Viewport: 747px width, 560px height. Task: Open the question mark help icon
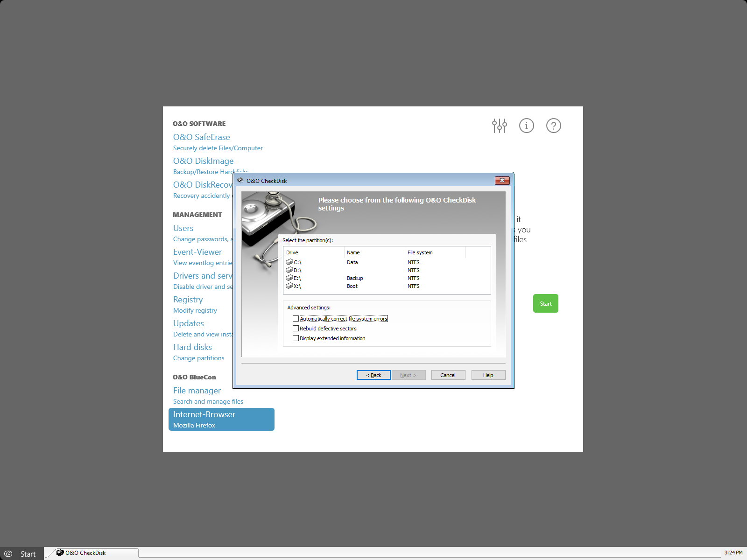[553, 126]
